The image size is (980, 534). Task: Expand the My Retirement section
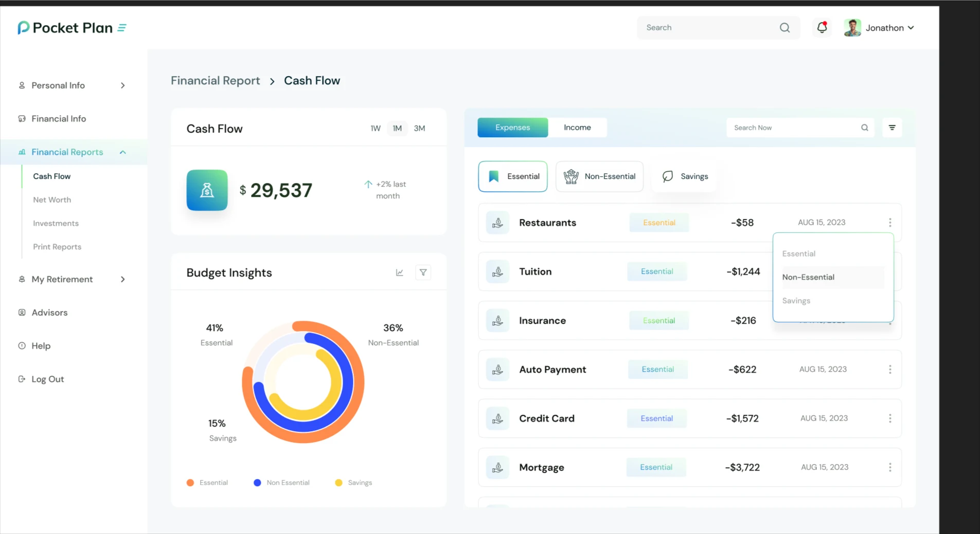click(123, 279)
